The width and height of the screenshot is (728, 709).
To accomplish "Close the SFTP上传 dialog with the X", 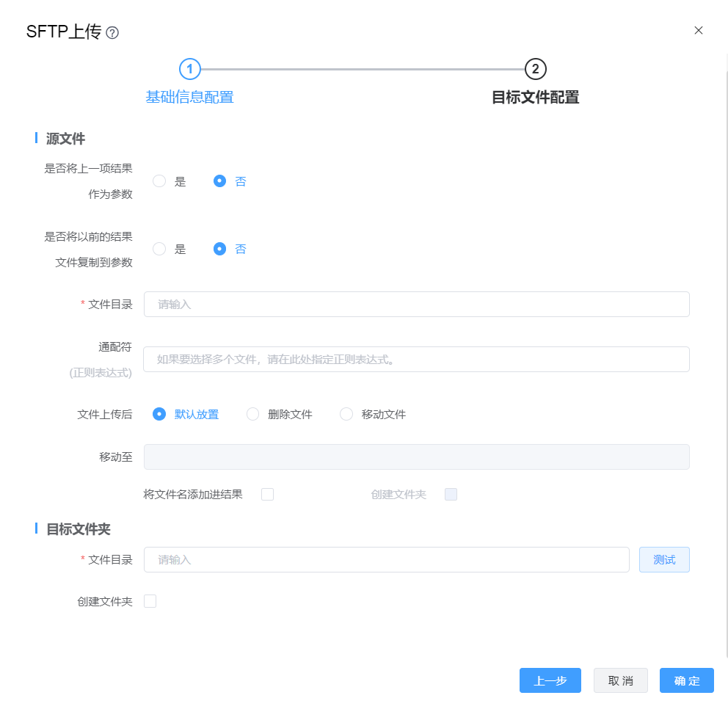I will coord(698,30).
